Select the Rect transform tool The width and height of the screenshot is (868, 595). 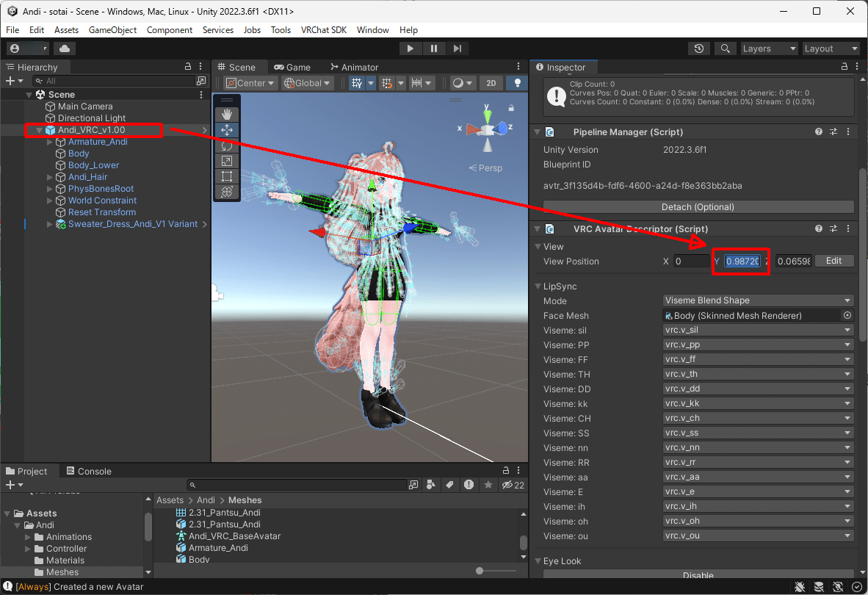point(227,176)
